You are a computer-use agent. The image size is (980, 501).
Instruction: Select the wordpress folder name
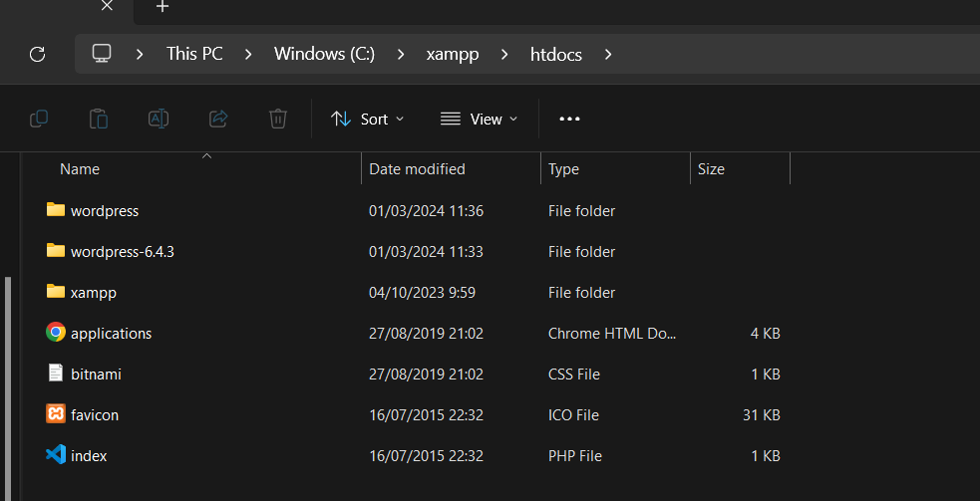coord(105,211)
